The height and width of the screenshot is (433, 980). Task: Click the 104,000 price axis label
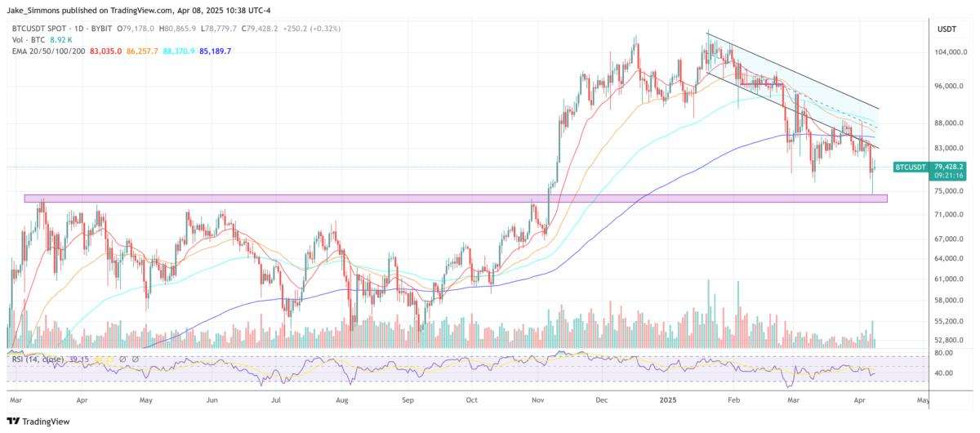pos(951,51)
